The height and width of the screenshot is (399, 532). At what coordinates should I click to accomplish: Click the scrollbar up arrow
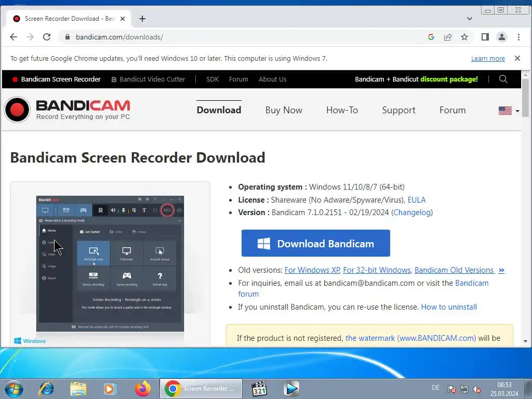click(525, 74)
